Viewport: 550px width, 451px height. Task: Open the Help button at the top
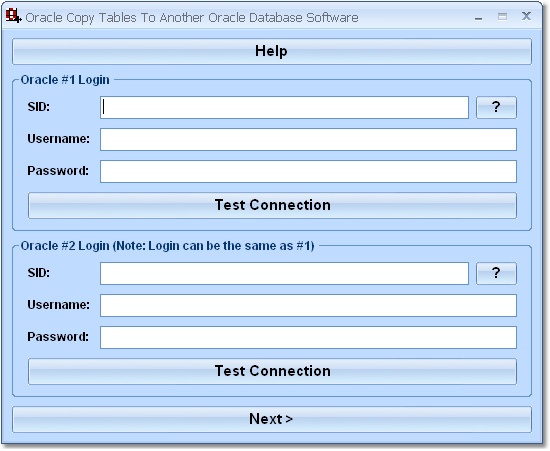[x=272, y=51]
